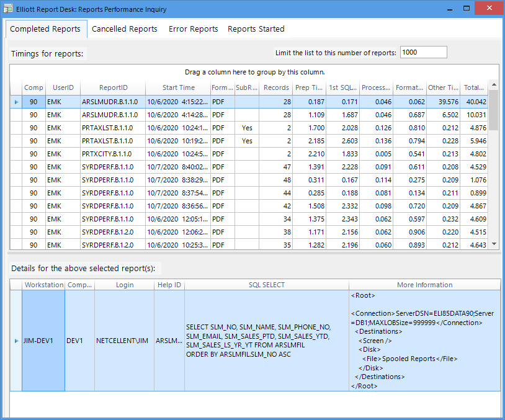Click scroll up arrow in timings grid
Screen dimensions: 505x420
[x=494, y=85]
